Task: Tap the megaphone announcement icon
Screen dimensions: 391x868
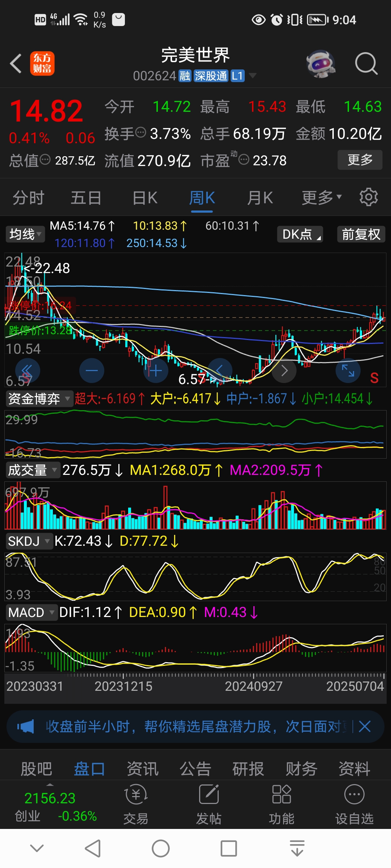Action: coord(25,726)
